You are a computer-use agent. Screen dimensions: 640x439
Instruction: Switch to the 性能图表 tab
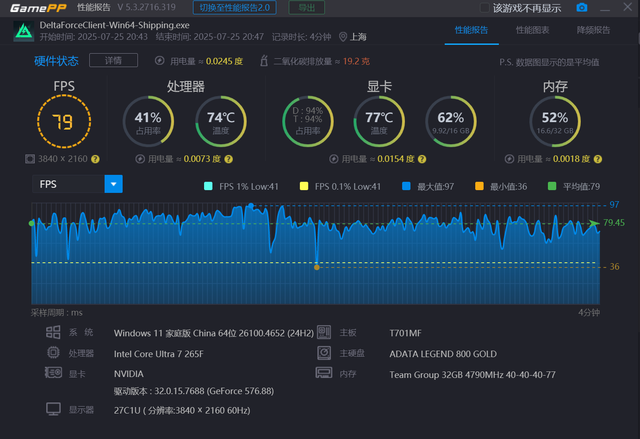tap(532, 30)
